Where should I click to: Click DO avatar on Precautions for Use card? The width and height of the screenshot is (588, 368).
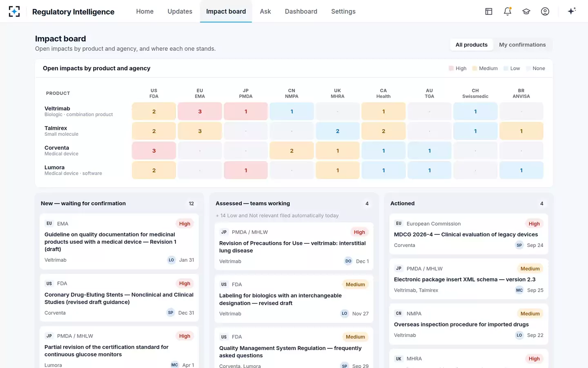pyautogui.click(x=348, y=261)
